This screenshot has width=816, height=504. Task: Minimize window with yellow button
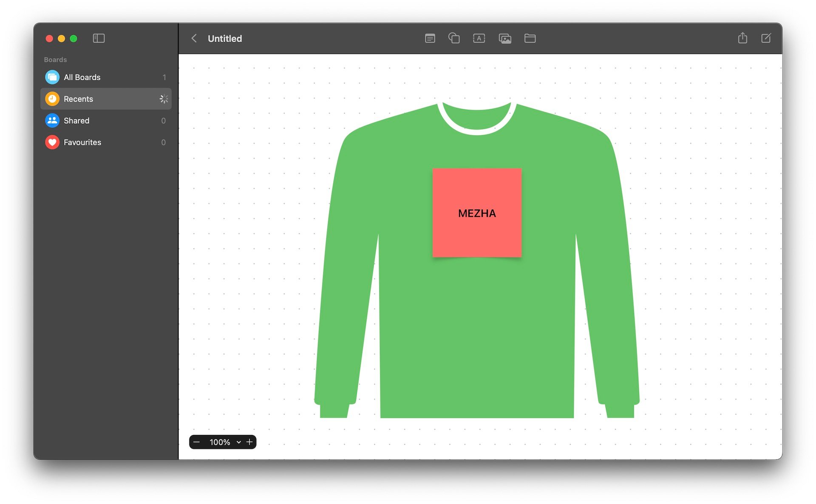61,39
